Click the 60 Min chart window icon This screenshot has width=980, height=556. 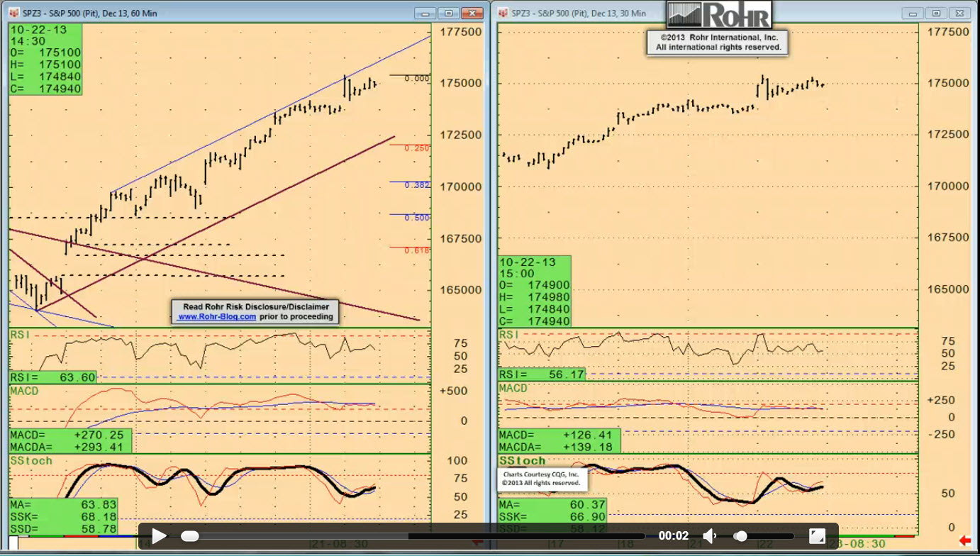point(14,13)
